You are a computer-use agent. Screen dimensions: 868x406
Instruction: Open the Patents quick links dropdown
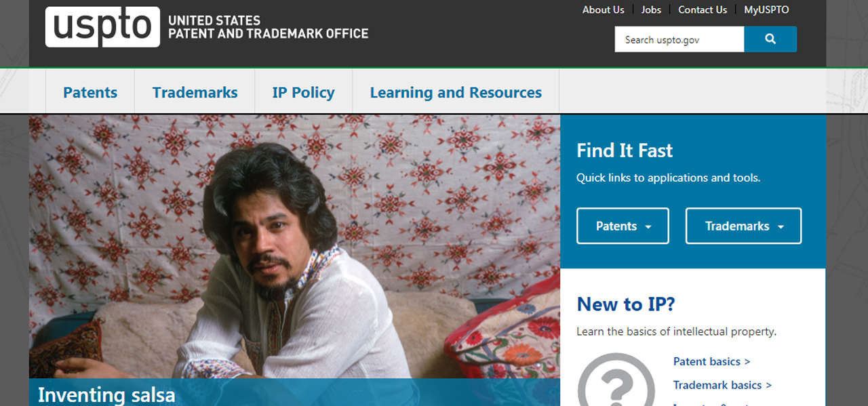(x=623, y=226)
